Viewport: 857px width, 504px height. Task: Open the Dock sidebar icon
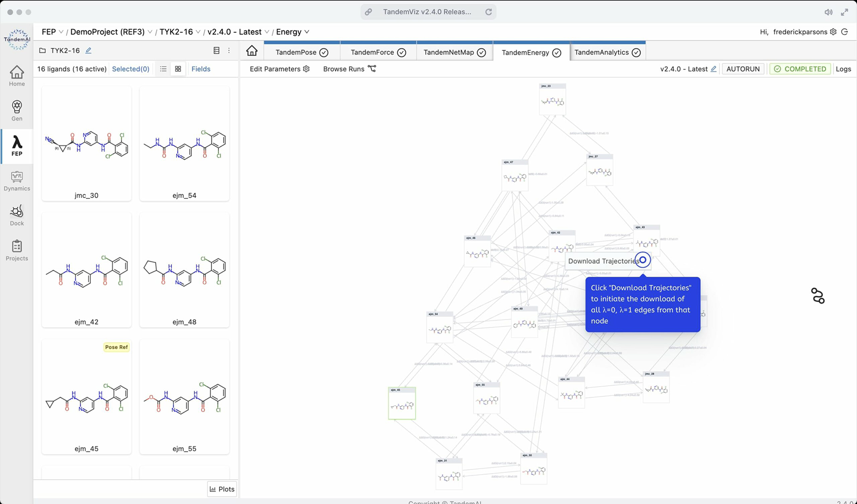17,216
